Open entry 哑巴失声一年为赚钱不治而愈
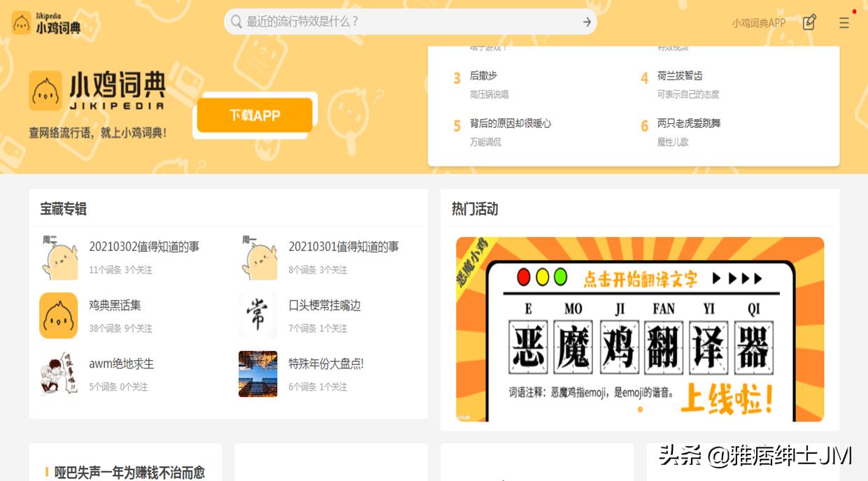868x481 pixels. tap(130, 473)
